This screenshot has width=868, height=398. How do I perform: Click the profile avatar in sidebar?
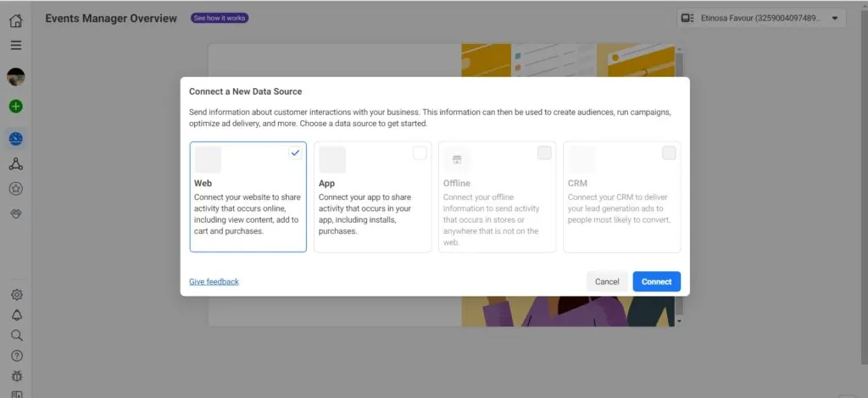pos(16,77)
